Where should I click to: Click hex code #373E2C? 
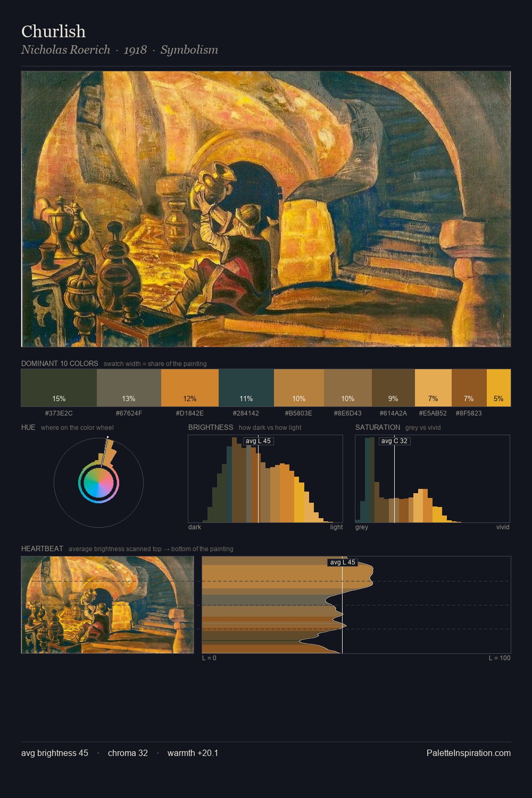tap(59, 413)
